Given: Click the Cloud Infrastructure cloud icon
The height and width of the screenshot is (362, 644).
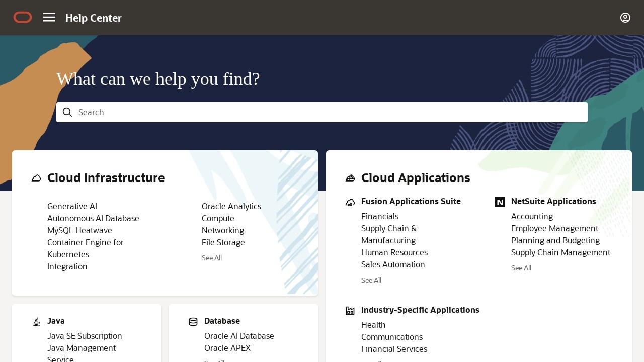Looking at the screenshot, I should [x=36, y=178].
